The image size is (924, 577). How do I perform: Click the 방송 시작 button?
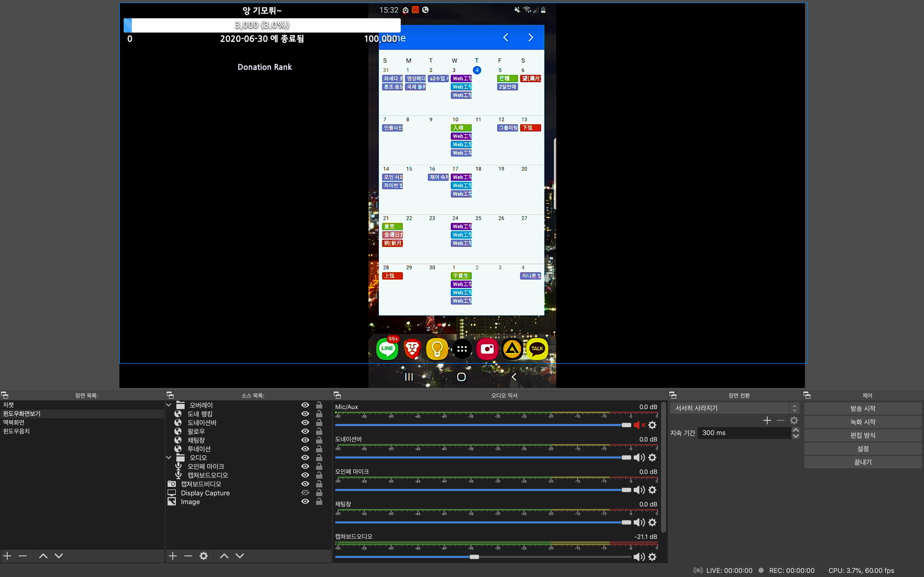[863, 408]
